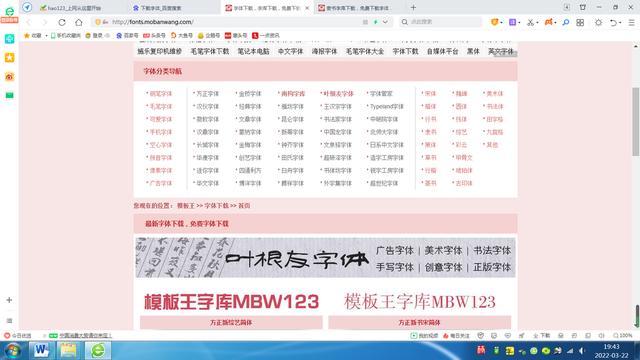Click the blue magnifier find icon
Screen dimensions: 640x360
(x=566, y=22)
